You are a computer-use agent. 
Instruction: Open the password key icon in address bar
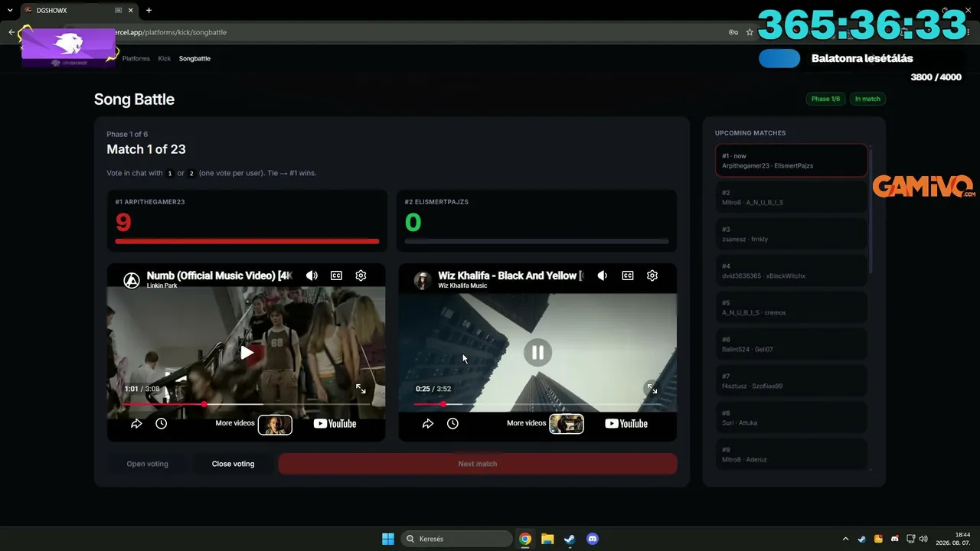pos(733,32)
